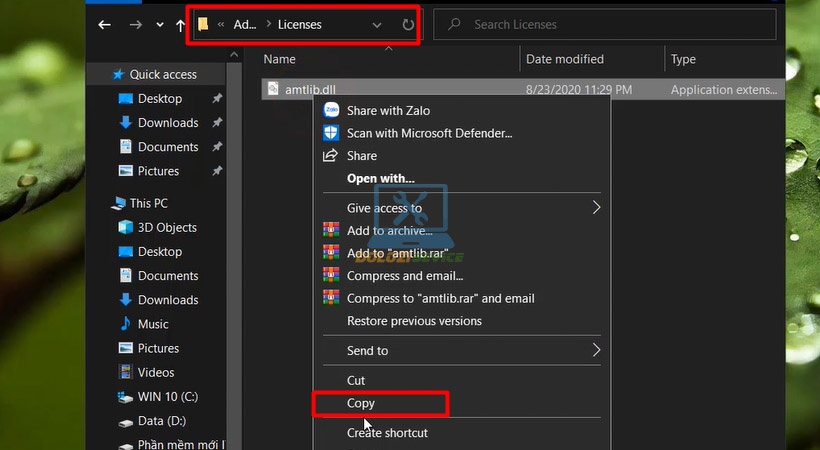
Task: Click the Refresh button in address bar
Action: tap(408, 25)
